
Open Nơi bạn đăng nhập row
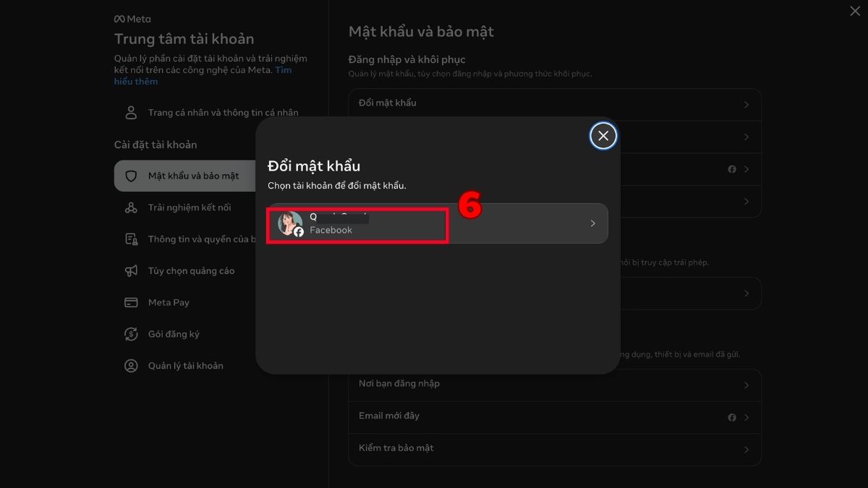(x=555, y=385)
